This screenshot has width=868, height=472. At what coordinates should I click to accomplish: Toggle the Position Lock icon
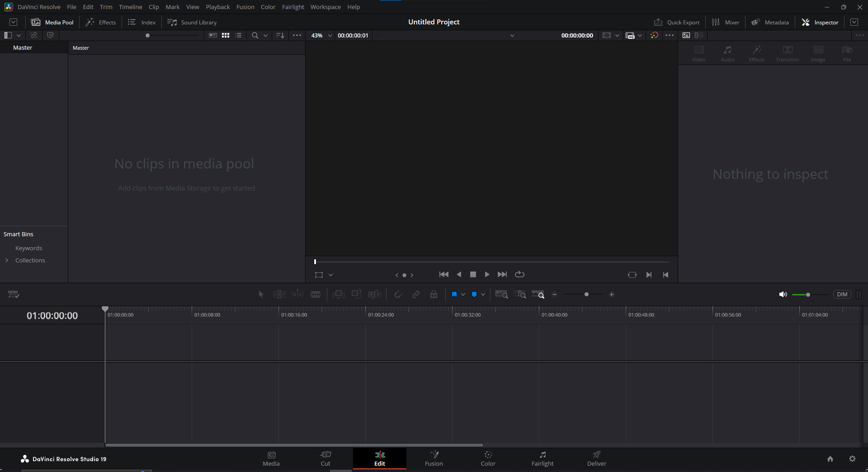click(x=434, y=294)
